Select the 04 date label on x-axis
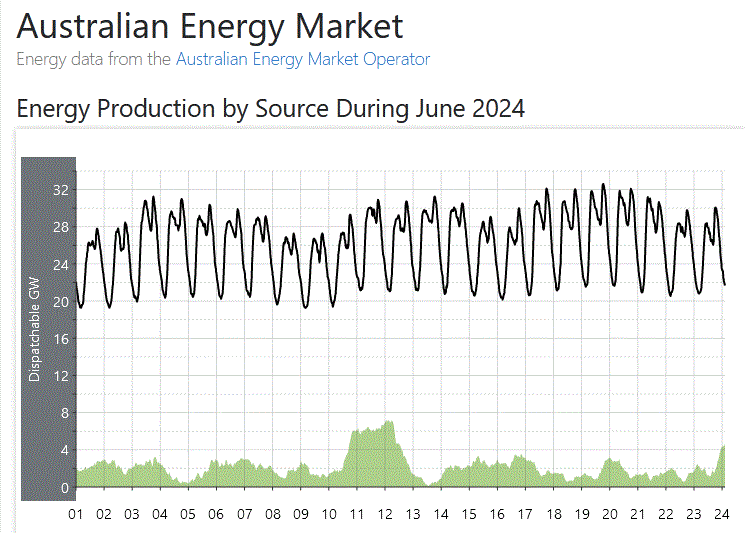The width and height of the screenshot is (745, 533). click(x=160, y=514)
